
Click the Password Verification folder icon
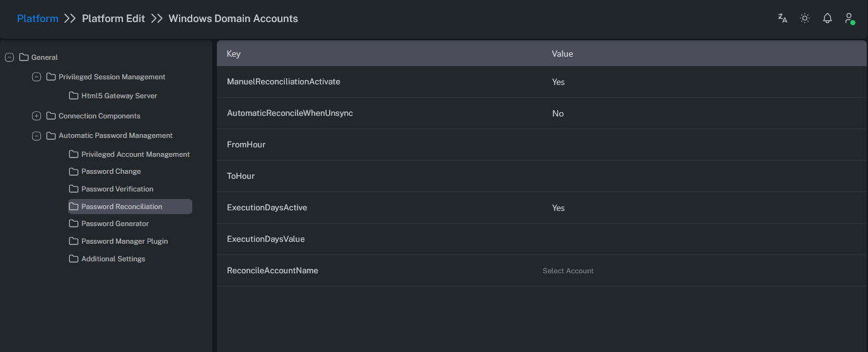74,189
